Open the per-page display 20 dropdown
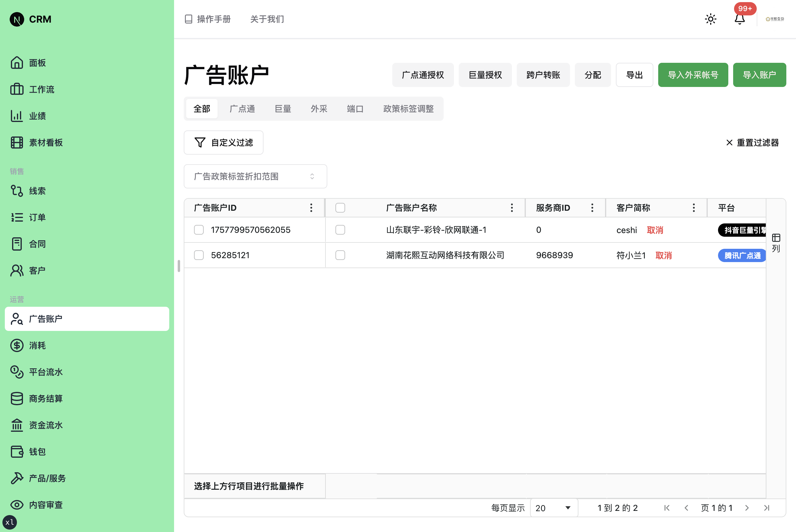This screenshot has width=796, height=532. [x=553, y=508]
